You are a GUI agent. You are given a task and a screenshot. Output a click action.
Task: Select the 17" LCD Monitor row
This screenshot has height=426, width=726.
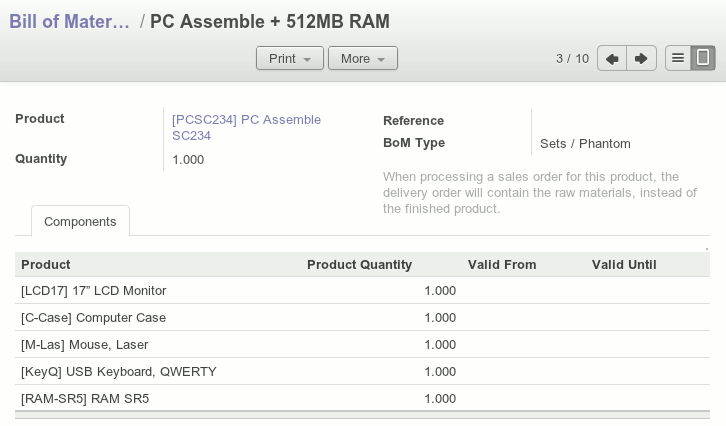coord(94,291)
